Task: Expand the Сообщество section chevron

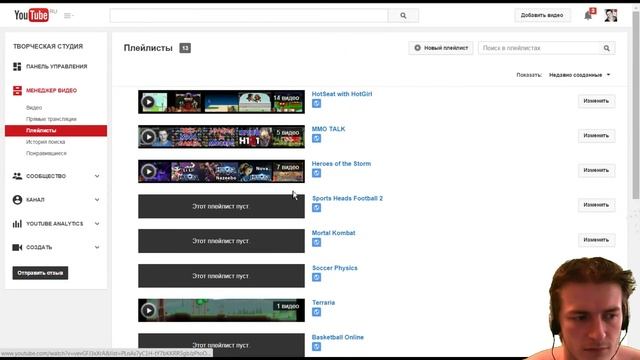Action: pos(97,176)
